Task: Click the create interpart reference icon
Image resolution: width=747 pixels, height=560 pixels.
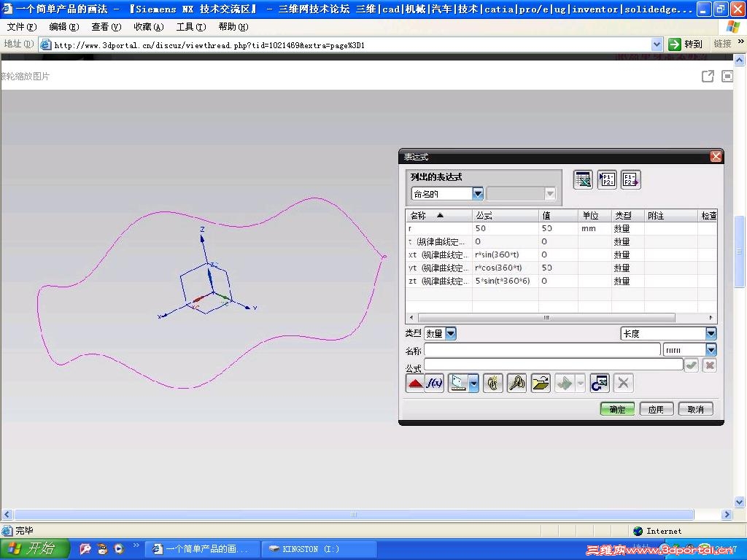Action: [493, 384]
